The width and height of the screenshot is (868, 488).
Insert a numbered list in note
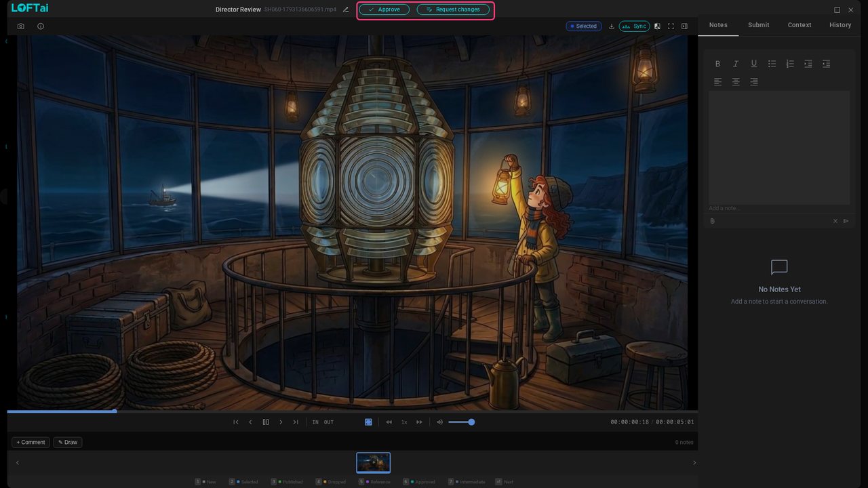pos(790,64)
